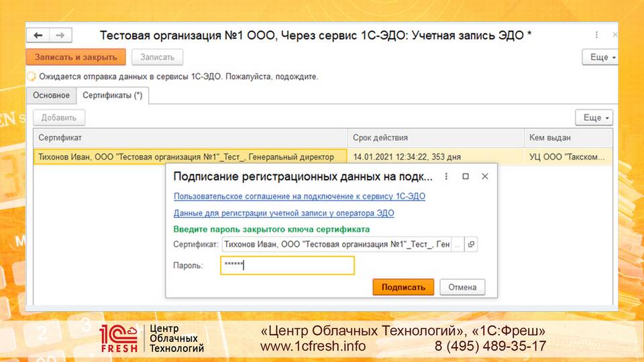Close the signing dialog with X
The height and width of the screenshot is (362, 644).
click(484, 176)
